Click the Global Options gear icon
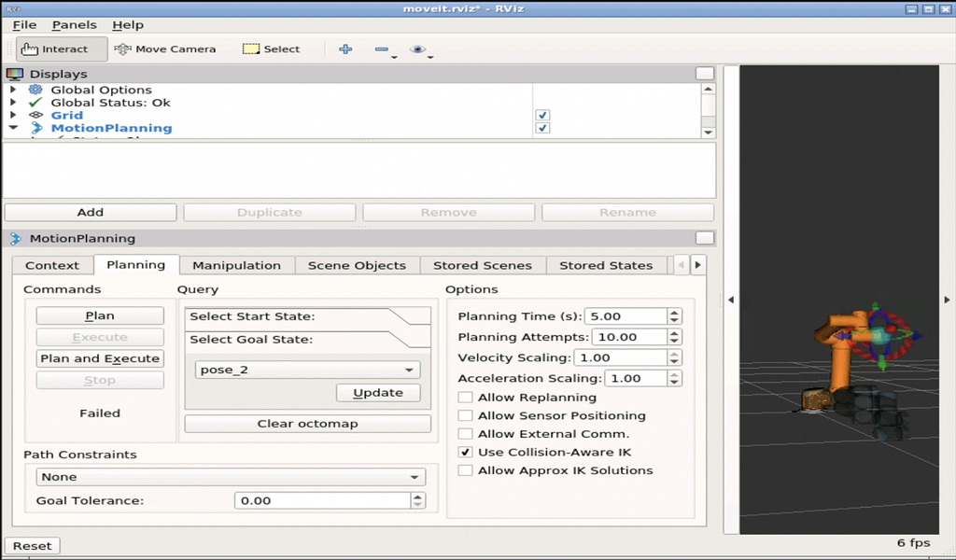Screen dimensions: 956x560 coord(36,90)
